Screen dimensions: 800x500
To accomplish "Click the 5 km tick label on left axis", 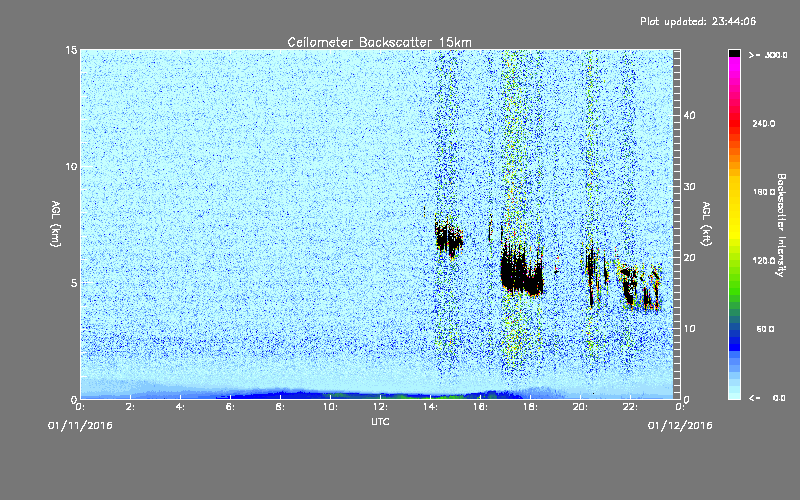I will 74,283.
